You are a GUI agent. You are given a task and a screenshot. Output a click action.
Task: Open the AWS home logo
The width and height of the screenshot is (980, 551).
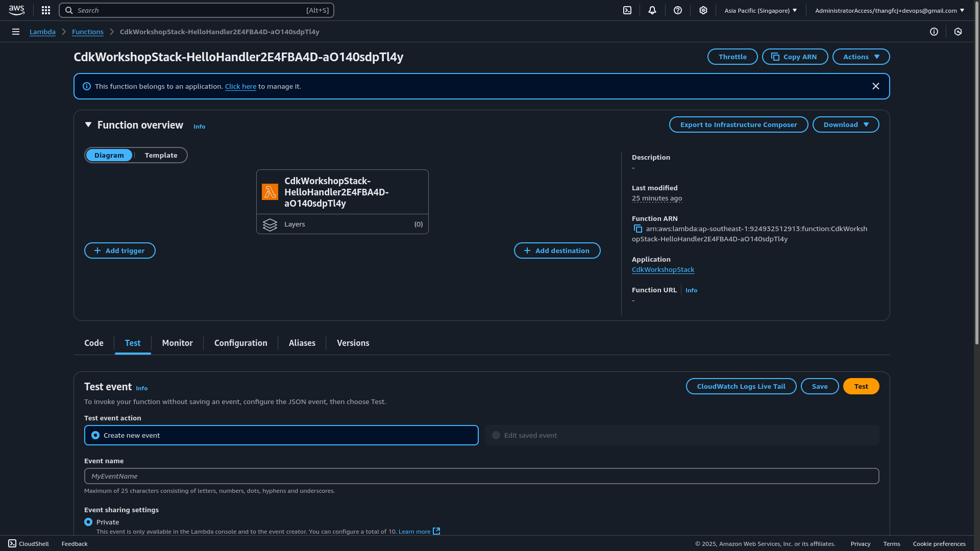coord(16,10)
